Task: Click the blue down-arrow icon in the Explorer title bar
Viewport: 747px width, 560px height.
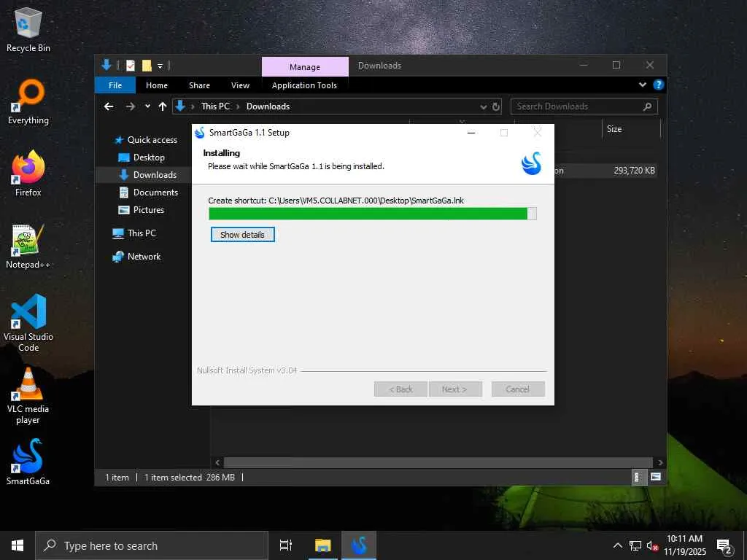Action: point(107,65)
